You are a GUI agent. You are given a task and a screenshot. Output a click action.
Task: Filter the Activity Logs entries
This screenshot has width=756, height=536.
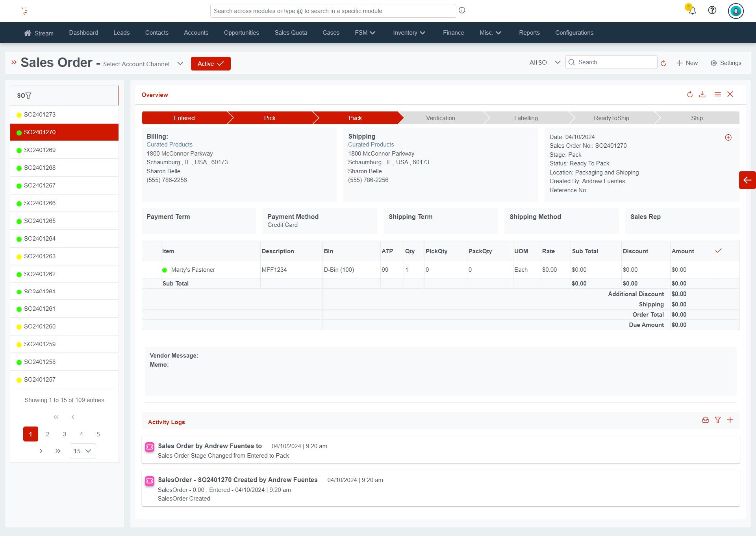718,420
